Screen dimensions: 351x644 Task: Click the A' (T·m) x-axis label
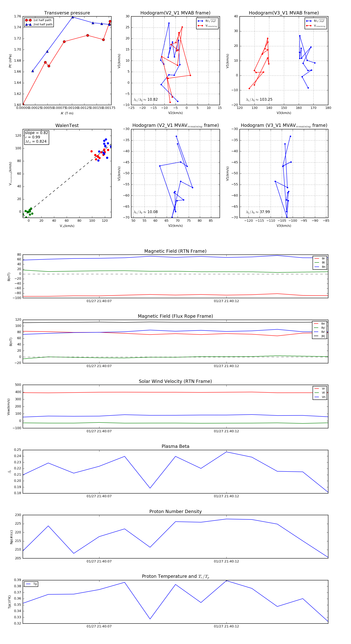(x=67, y=113)
